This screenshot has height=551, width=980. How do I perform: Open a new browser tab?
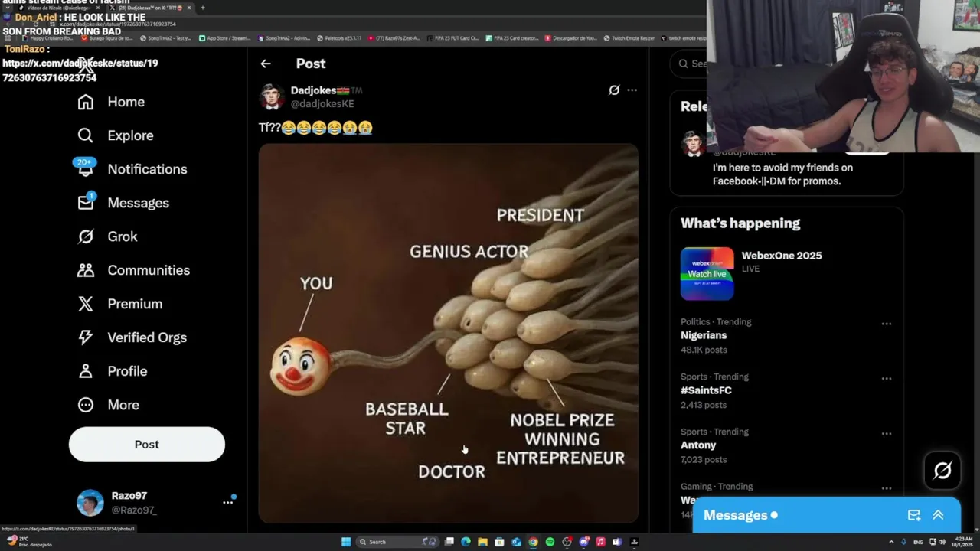(x=202, y=8)
